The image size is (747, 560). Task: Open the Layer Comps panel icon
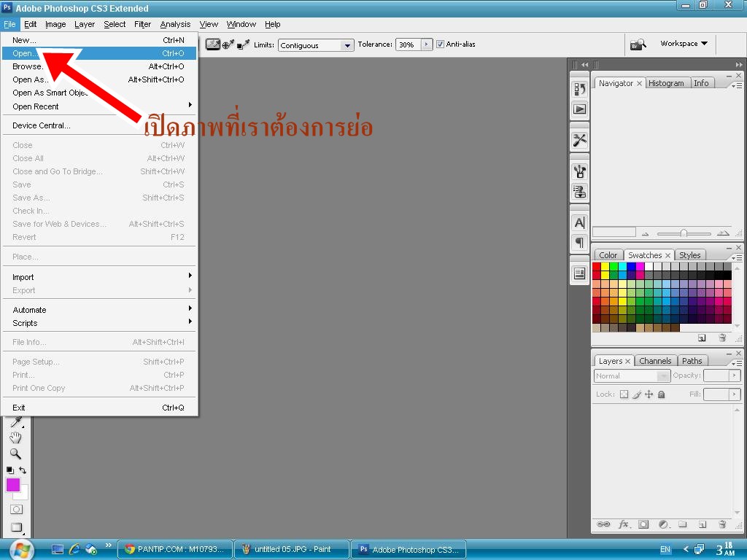click(580, 273)
